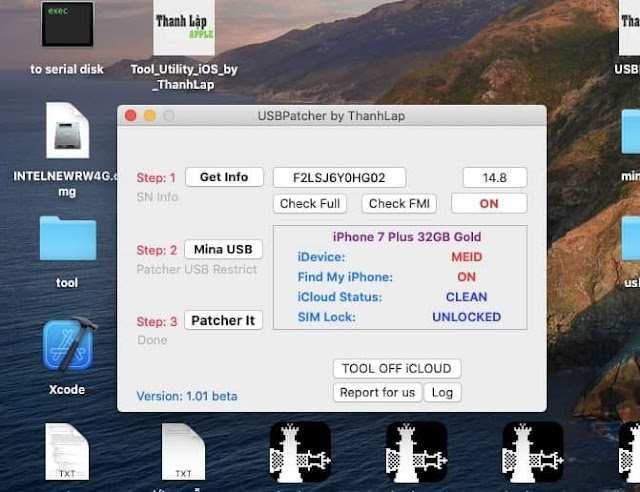Click the Report for us button
Image resolution: width=640 pixels, height=492 pixels.
pos(377,392)
